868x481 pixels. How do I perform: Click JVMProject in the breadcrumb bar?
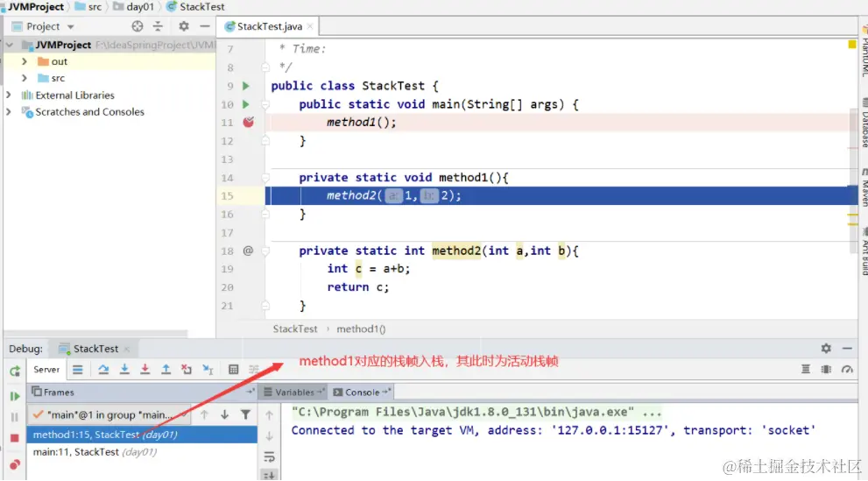(x=35, y=7)
